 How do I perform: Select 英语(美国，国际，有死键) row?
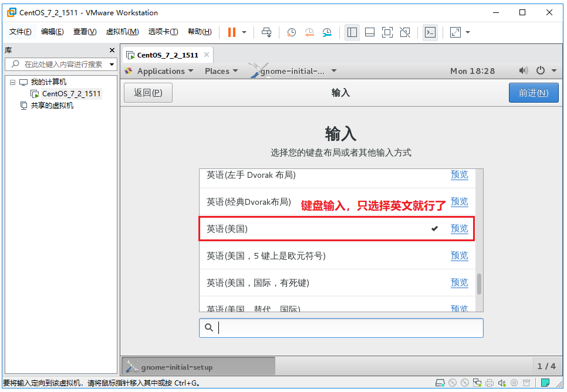tap(338, 283)
